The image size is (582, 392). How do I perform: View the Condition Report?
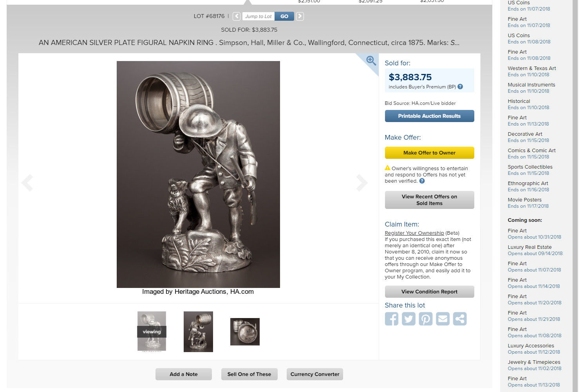pyautogui.click(x=429, y=292)
